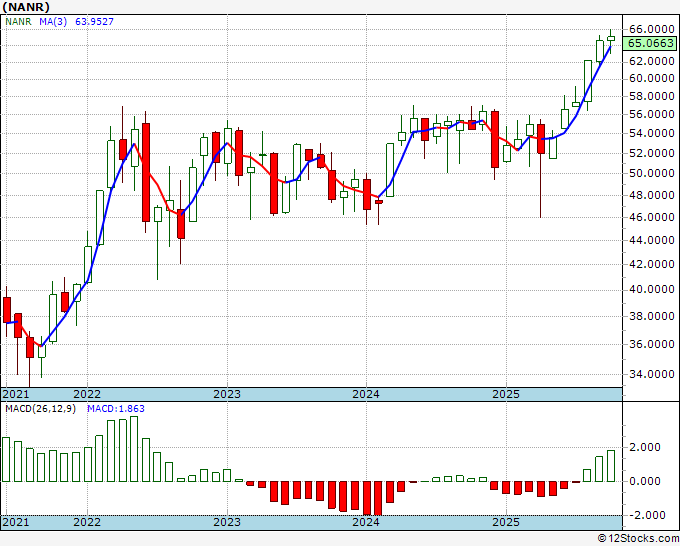Screen dimensions: 680x546
Task: Click 2025 on the MACD time axis
Action: (x=506, y=522)
